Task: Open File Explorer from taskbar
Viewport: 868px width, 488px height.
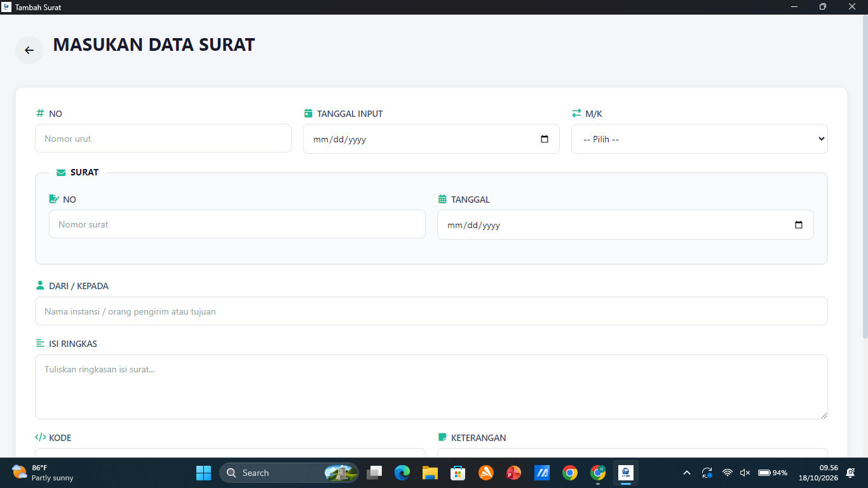Action: (x=430, y=473)
